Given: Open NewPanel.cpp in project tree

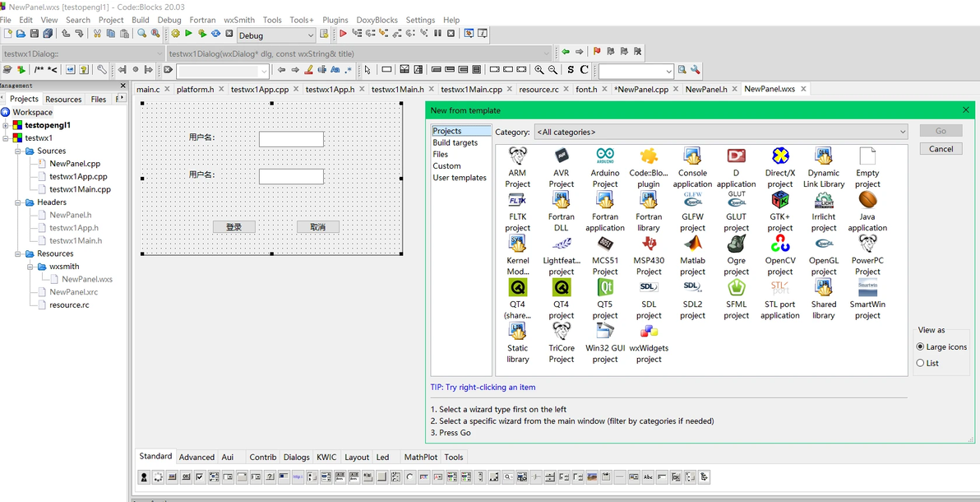Looking at the screenshot, I should (x=74, y=164).
